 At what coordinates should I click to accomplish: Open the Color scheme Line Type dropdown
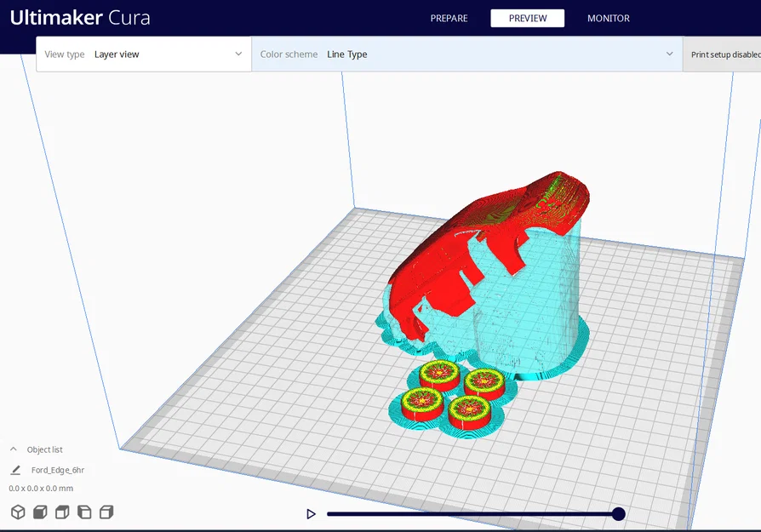tap(466, 54)
